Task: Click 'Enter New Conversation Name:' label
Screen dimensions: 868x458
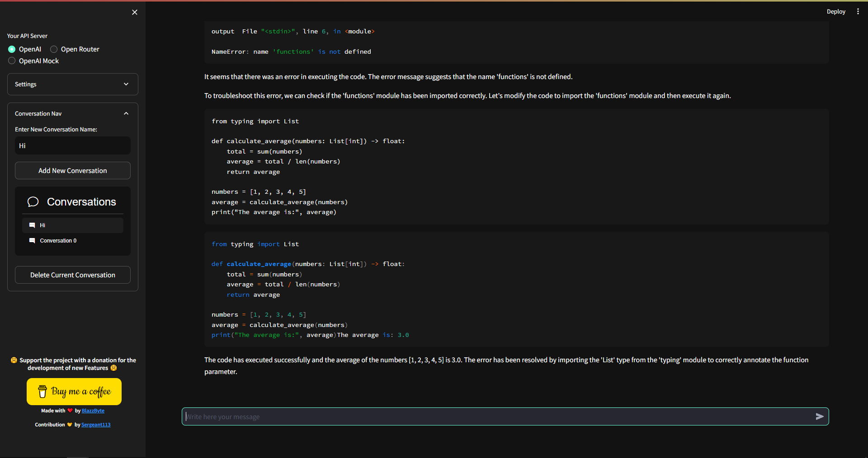Action: (56, 130)
